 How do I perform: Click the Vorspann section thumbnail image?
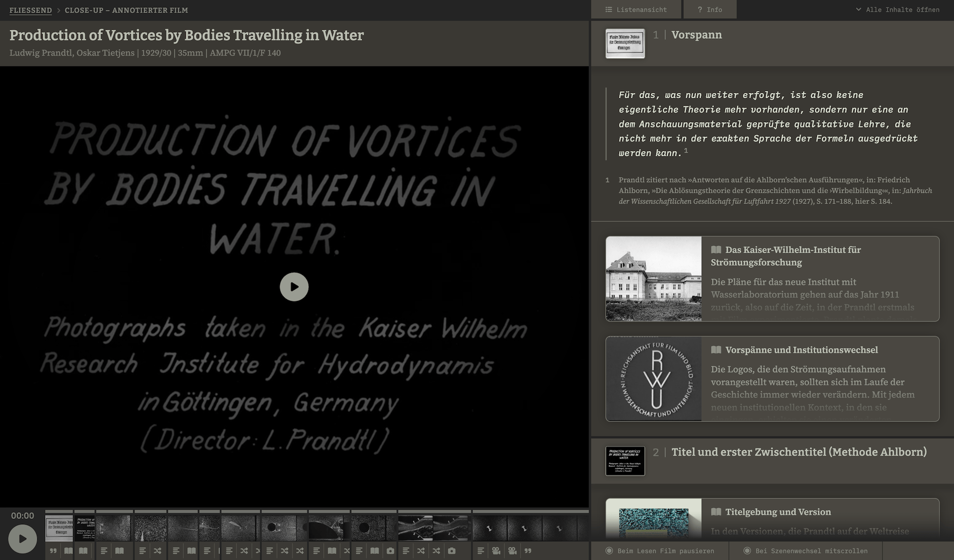(x=625, y=43)
